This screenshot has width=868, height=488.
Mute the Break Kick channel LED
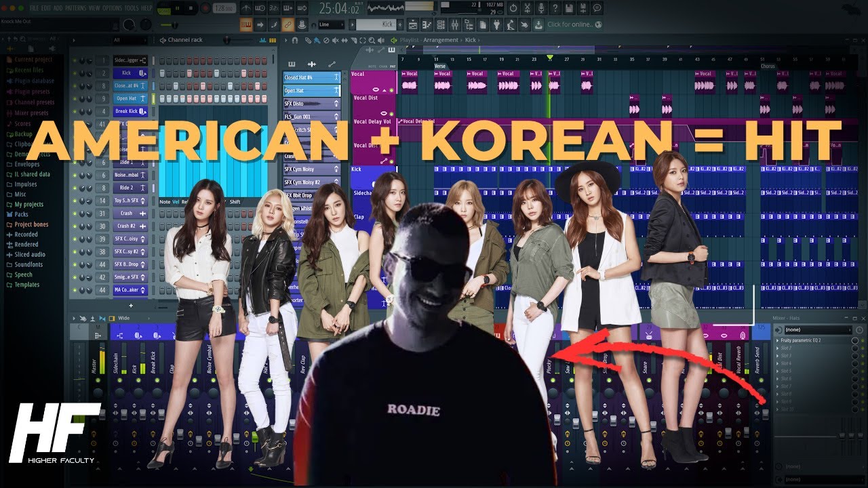[74, 110]
